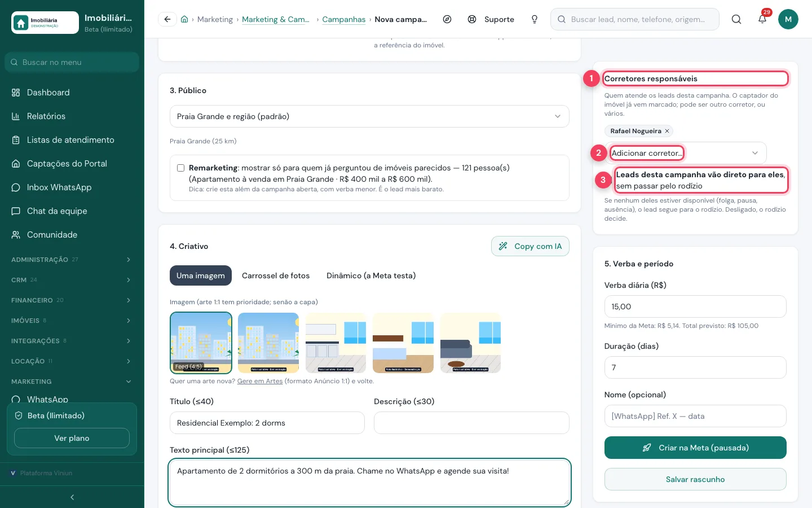Viewport: 812px width, 508px height.
Task: Open the user avatar M menu
Action: 788,19
